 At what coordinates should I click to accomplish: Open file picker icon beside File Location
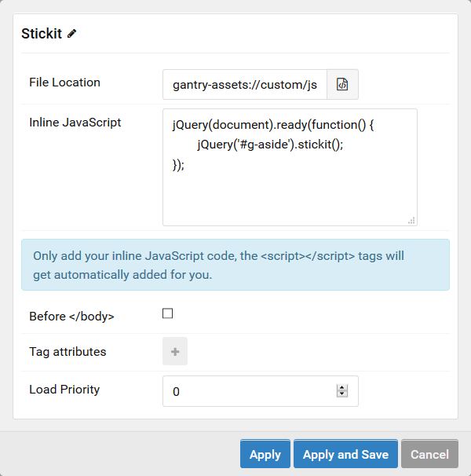point(342,84)
